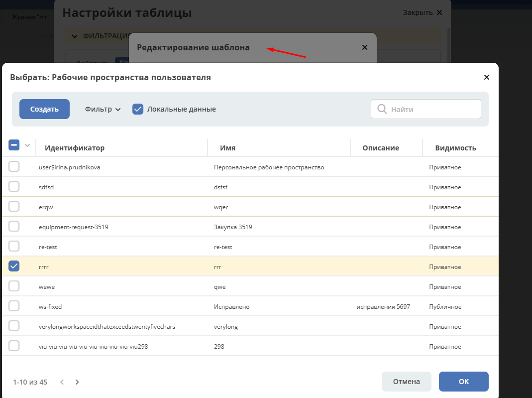Check the equipment-request-3519 row

click(x=14, y=227)
